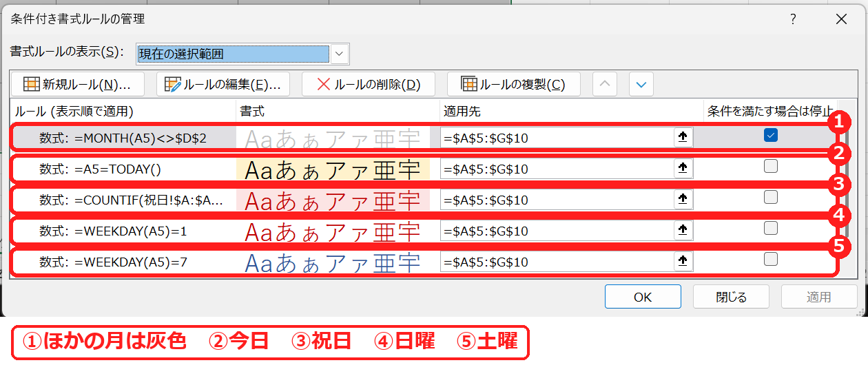
Task: Collapse range picker for WEEKDAY(A5)=7 rule
Action: tap(683, 262)
